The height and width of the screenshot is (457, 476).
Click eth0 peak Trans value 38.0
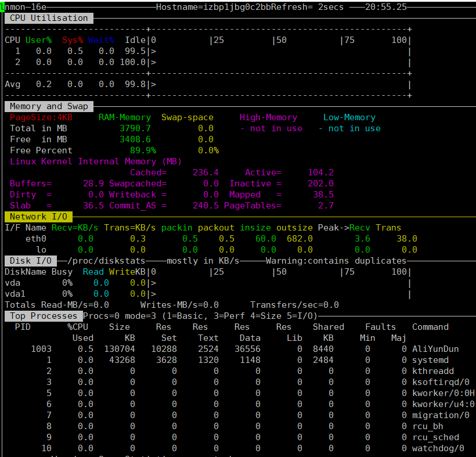click(x=407, y=239)
